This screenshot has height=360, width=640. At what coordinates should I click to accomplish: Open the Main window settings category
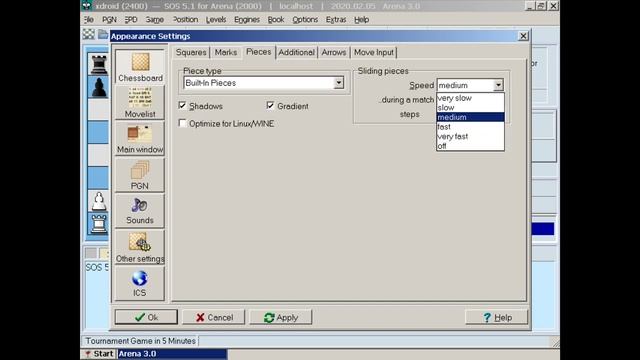click(140, 138)
